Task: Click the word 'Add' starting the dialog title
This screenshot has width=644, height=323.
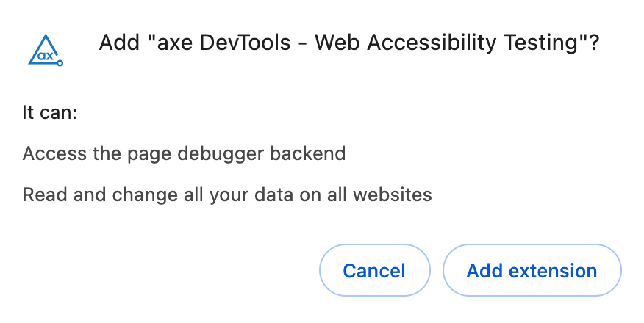Action: click(x=119, y=43)
